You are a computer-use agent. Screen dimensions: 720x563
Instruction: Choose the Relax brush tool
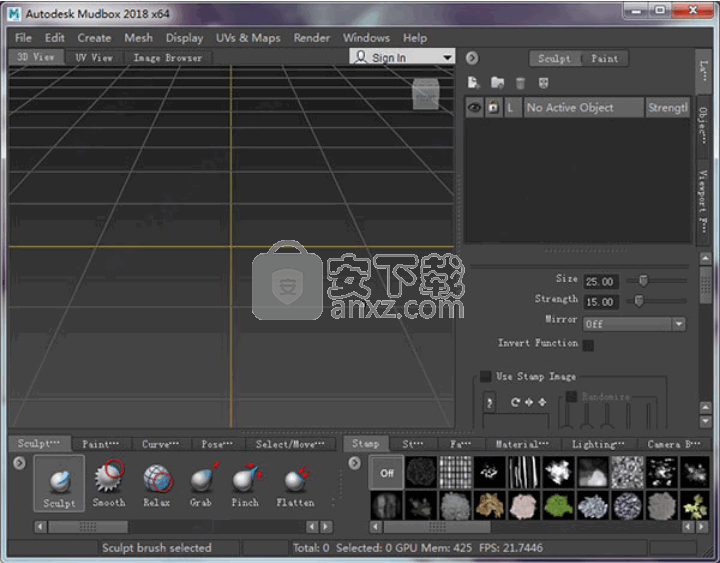click(x=157, y=484)
